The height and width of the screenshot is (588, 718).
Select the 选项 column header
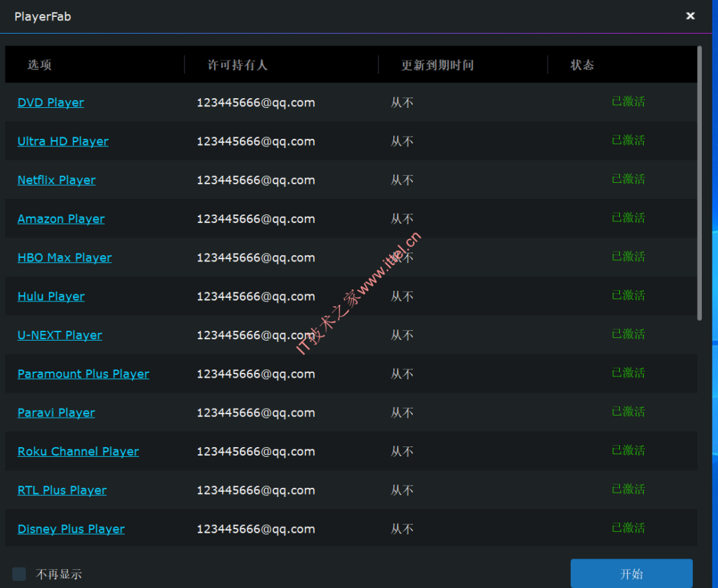[x=39, y=64]
